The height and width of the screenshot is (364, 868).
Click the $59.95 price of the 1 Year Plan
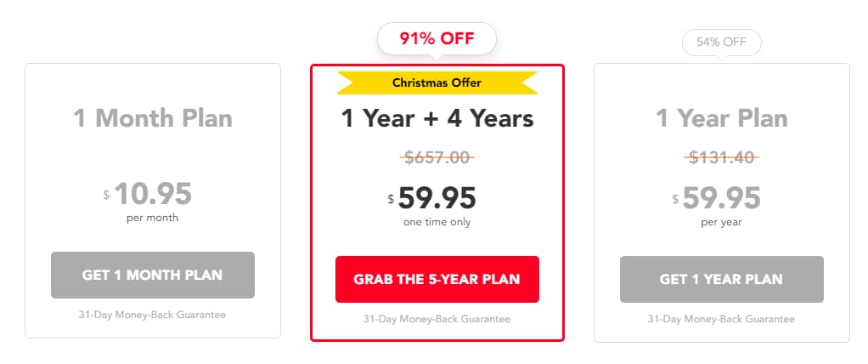click(x=721, y=198)
